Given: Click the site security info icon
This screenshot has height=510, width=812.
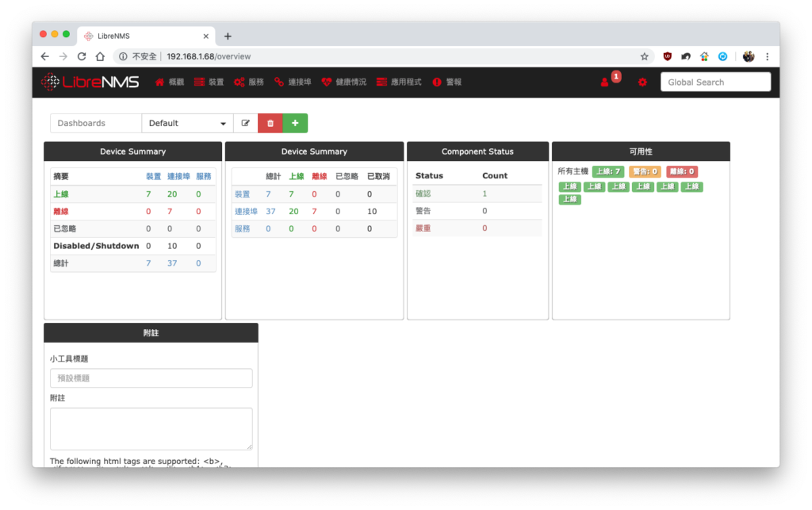Looking at the screenshot, I should pos(123,56).
